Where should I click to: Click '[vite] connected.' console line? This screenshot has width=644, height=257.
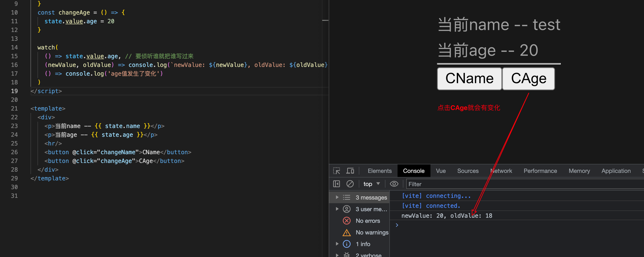[x=431, y=206]
